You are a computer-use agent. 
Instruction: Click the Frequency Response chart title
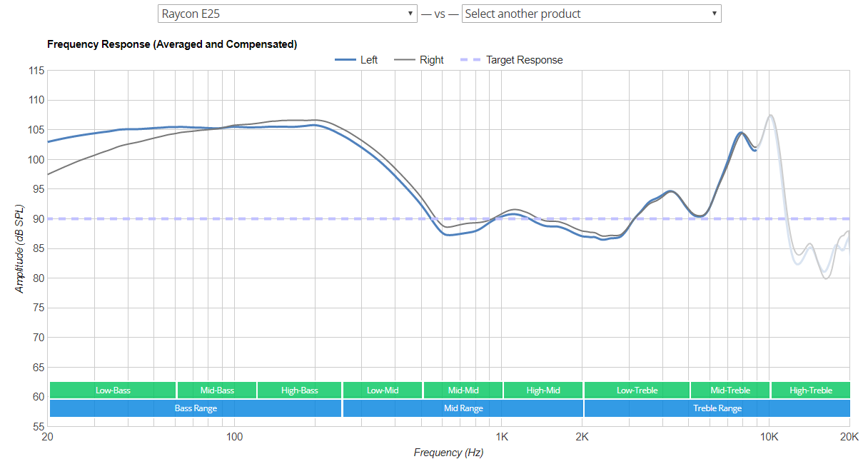click(x=172, y=44)
